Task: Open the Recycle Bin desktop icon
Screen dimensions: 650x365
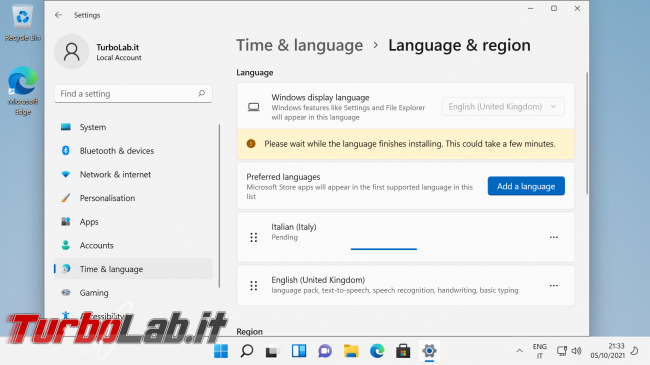Action: coord(22,23)
